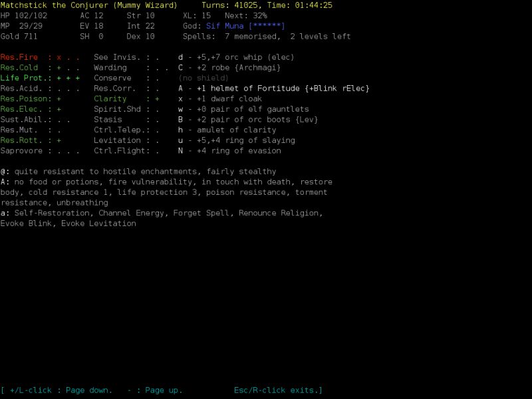Click 'Esc/R-click exits.' footer hint

pos(276,390)
